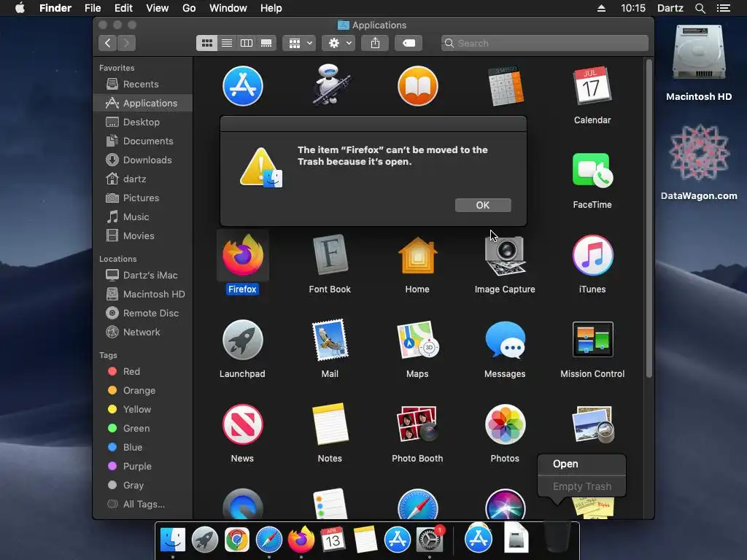Click OK in the Firefox trash alert
Image resolution: width=747 pixels, height=560 pixels.
[x=483, y=205]
